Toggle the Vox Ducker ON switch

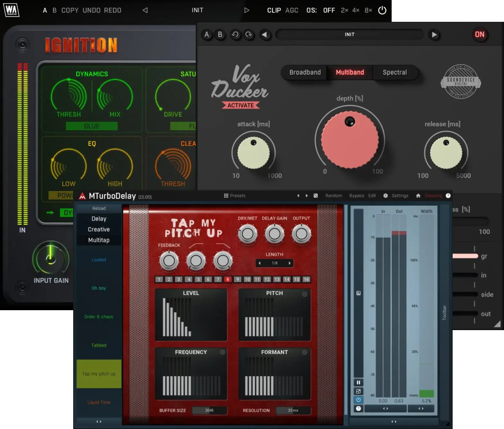pyautogui.click(x=480, y=34)
